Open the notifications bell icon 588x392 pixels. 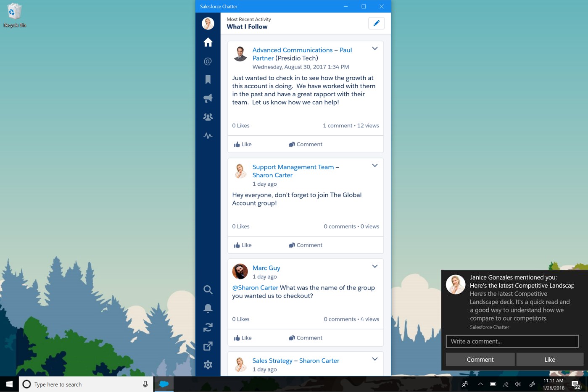point(208,308)
